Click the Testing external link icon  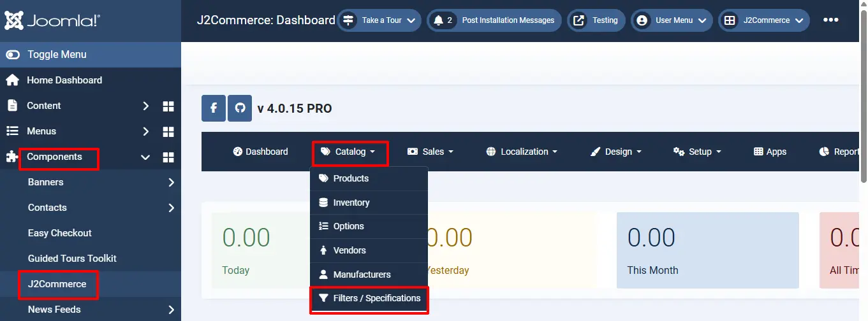click(578, 20)
